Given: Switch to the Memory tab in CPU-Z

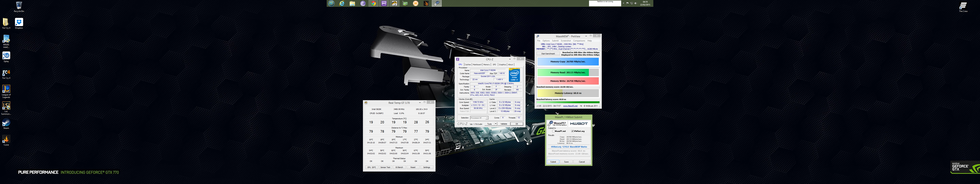Looking at the screenshot, I should coord(487,64).
